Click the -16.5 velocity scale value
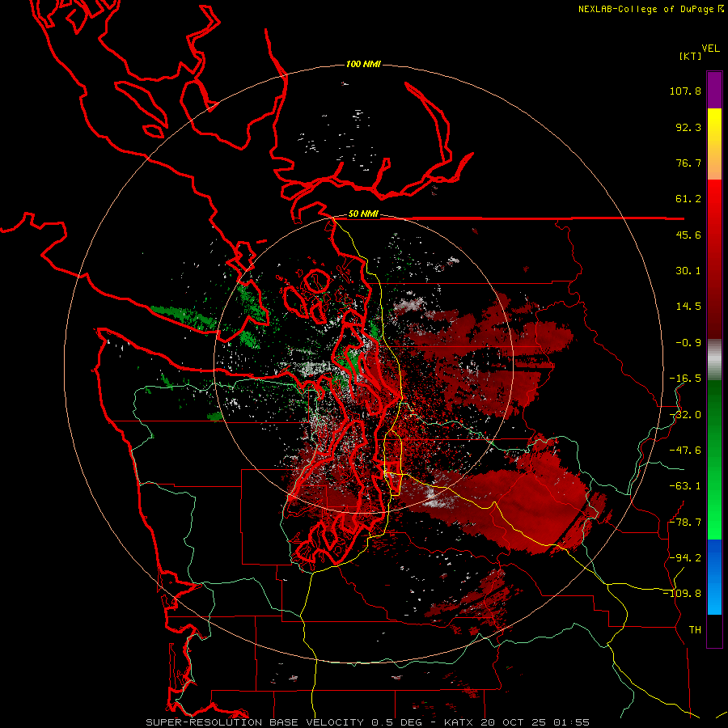This screenshot has height=728, width=728. pos(685,379)
